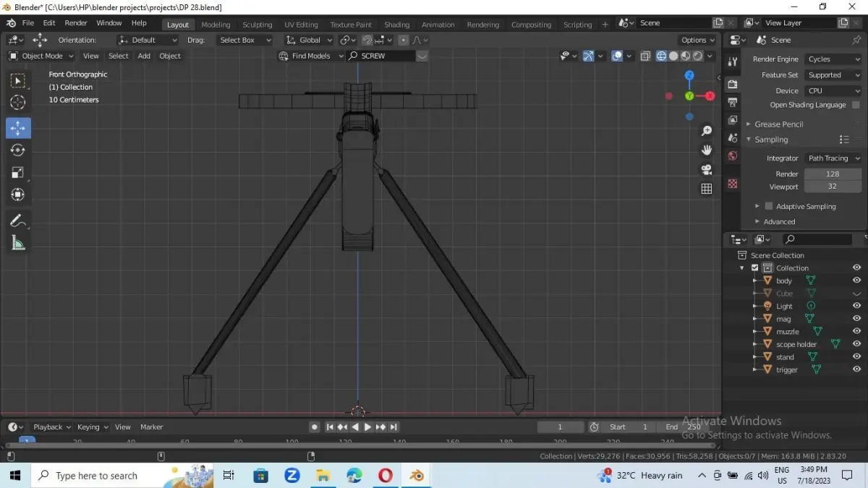Enable the Adaptive Sampling checkbox

click(769, 206)
